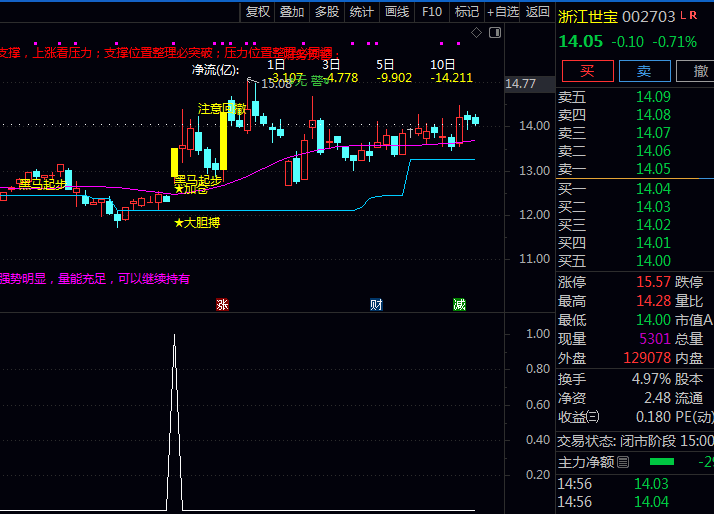Toggle the side panel layout icon
Viewport: 714px width, 514px height.
495,33
